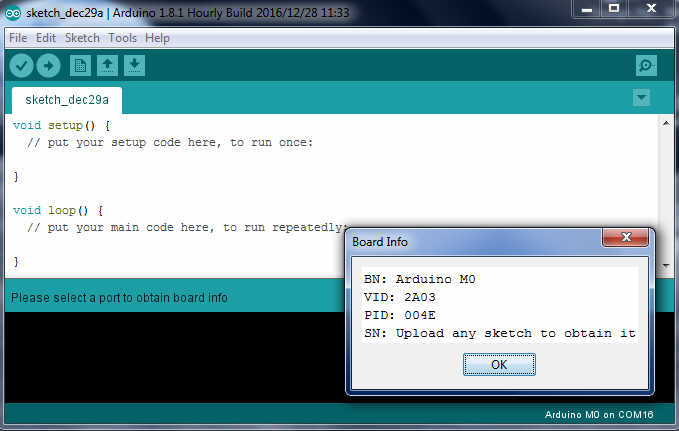The image size is (679, 431).
Task: Create a new sketch with New icon
Action: pyautogui.click(x=79, y=66)
